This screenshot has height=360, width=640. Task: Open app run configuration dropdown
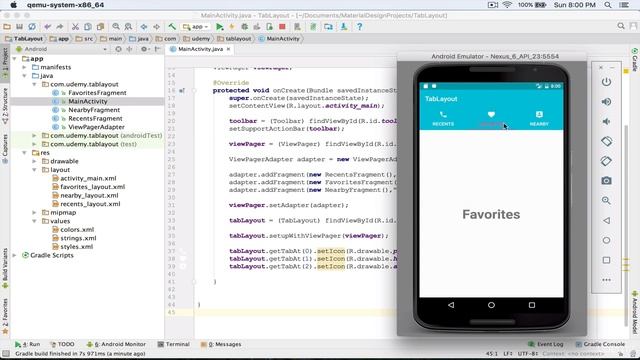pos(196,27)
